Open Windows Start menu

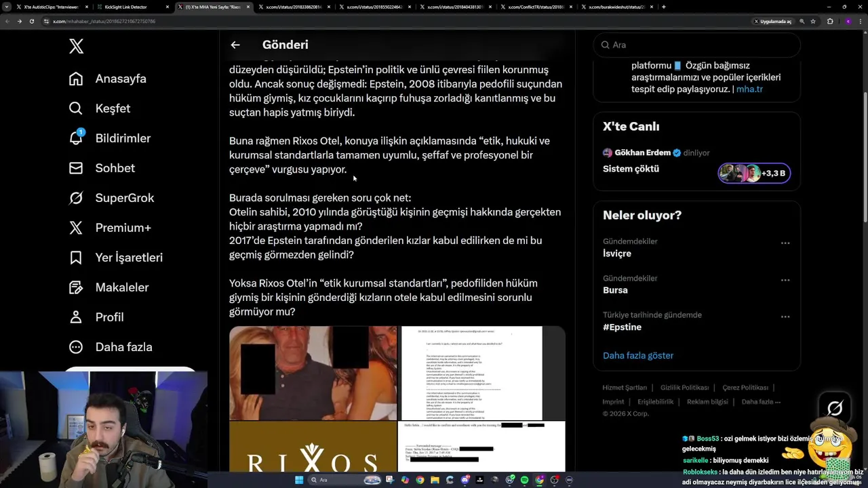click(299, 480)
